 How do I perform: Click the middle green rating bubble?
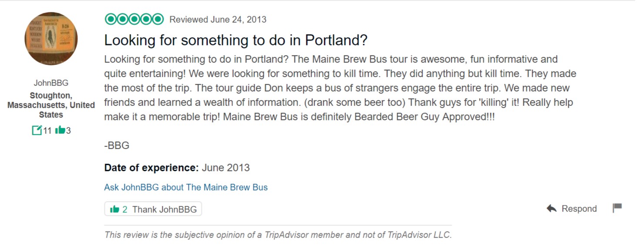(134, 19)
